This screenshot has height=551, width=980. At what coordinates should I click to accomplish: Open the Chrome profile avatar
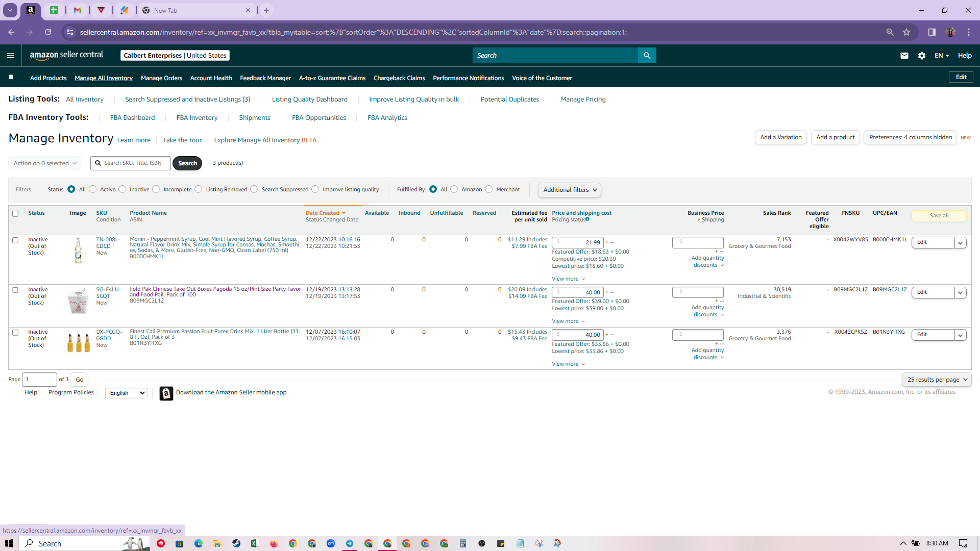tap(950, 32)
